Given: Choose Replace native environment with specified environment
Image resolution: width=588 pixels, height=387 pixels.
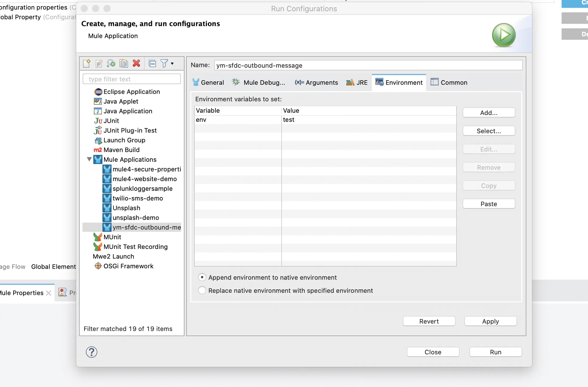Looking at the screenshot, I should [202, 291].
